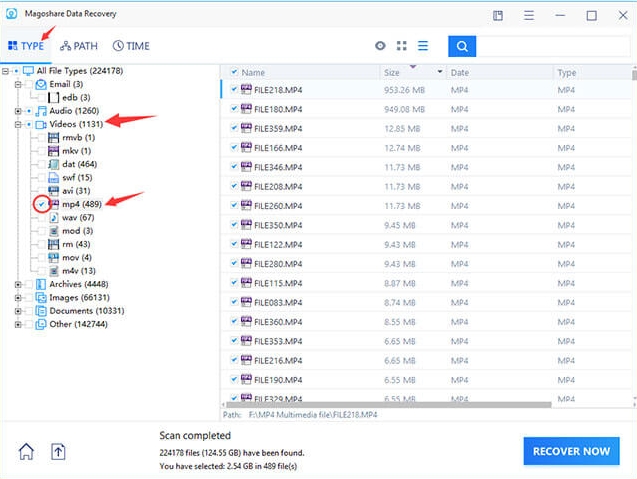Toggle select-all checkbox in Name header
Viewport: 637px width, 479px height.
234,73
